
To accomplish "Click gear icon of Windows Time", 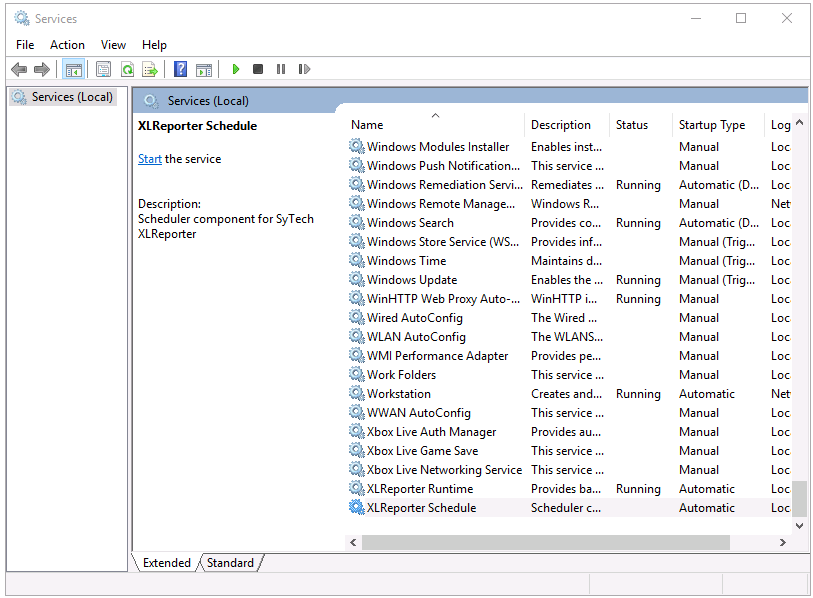I will click(x=356, y=260).
